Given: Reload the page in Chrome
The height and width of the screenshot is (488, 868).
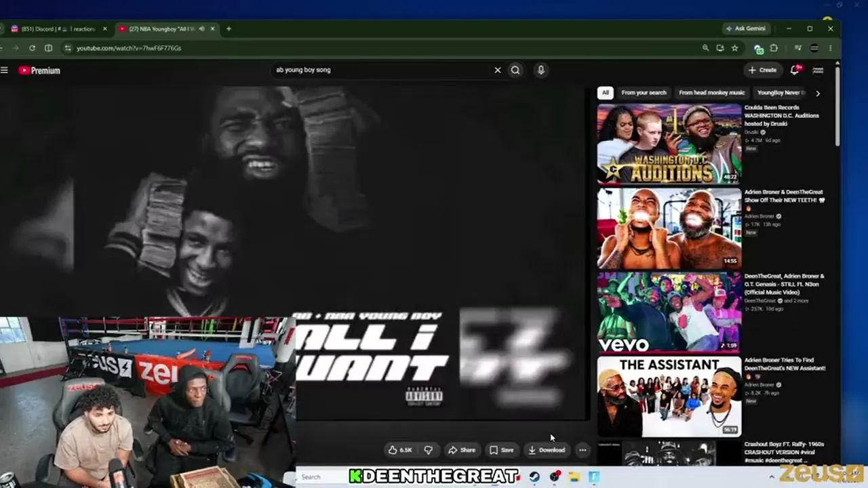Looking at the screenshot, I should pos(32,48).
